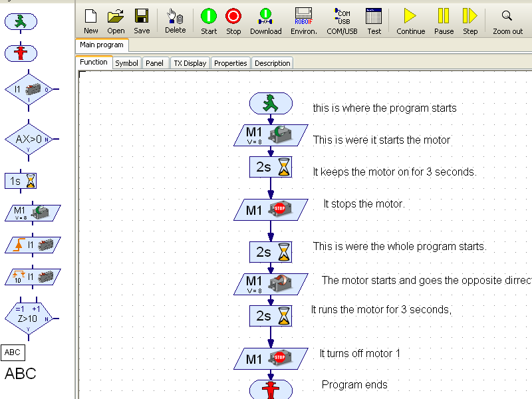This screenshot has width=532, height=399.
Task: Select the green start element in the palette
Action: tap(21, 22)
